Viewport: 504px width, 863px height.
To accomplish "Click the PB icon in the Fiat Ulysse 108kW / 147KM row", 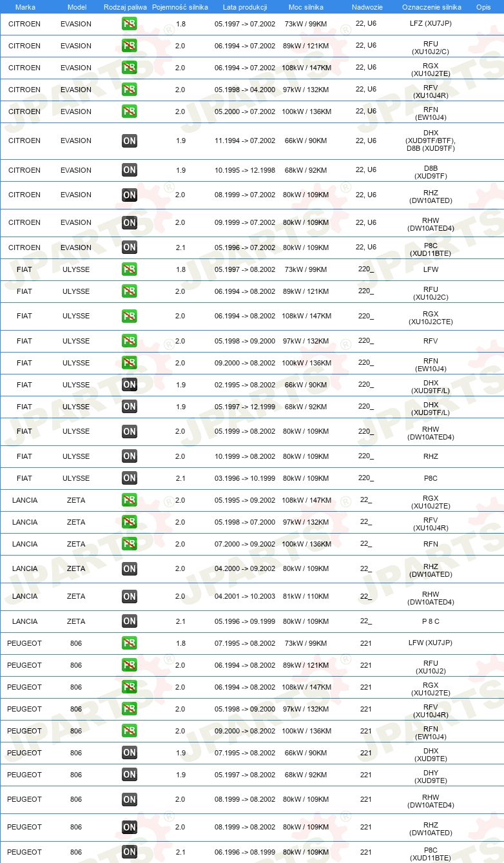I will pyautogui.click(x=130, y=316).
